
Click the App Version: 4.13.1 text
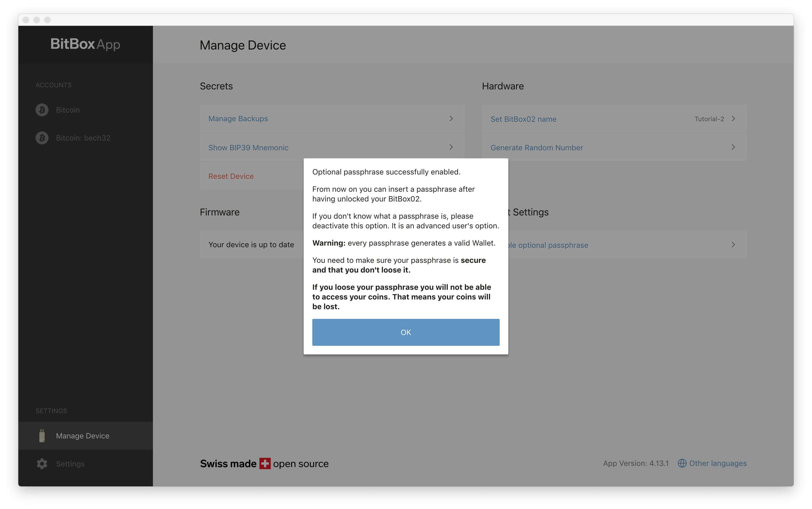pos(636,463)
